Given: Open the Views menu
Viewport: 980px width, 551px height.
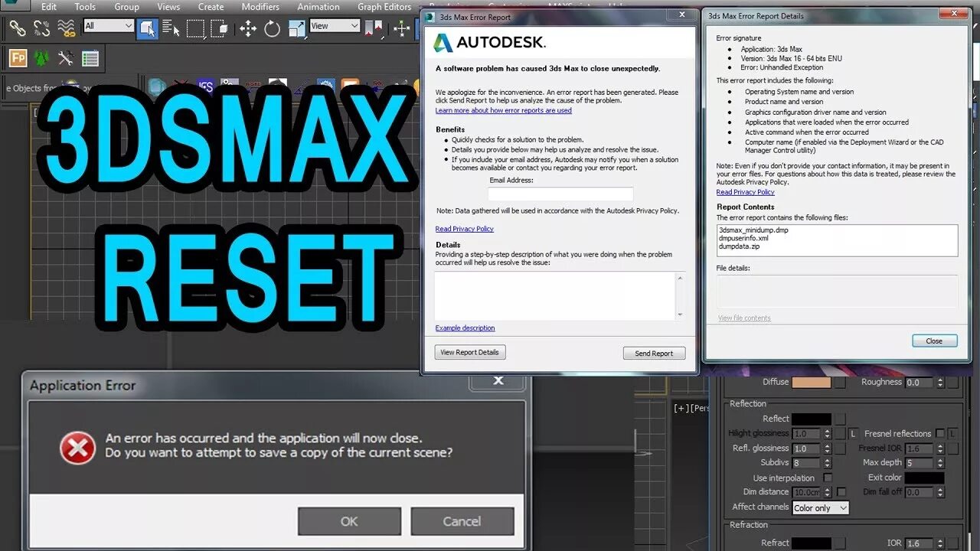Looking at the screenshot, I should point(168,7).
